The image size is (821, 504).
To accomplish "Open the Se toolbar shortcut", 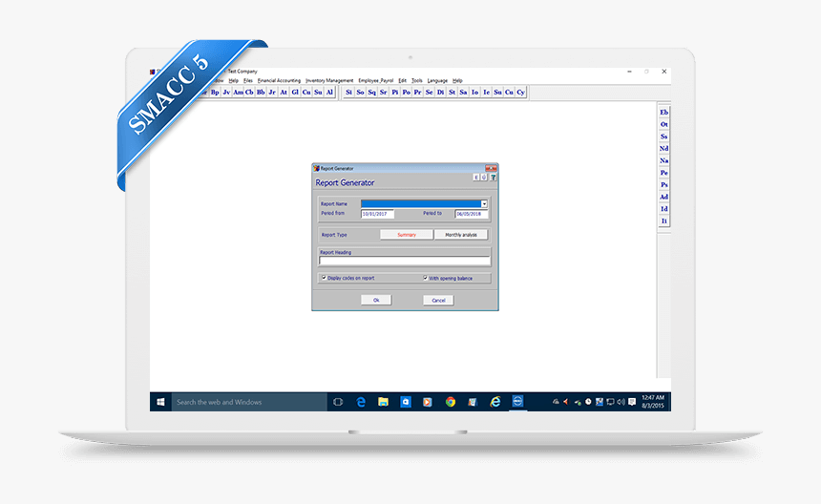I will [x=430, y=92].
